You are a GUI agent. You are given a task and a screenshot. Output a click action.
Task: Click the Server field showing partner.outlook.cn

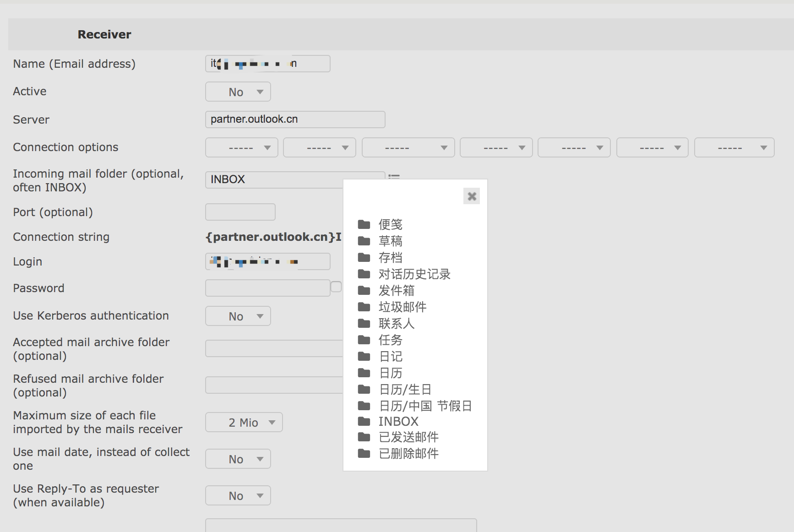click(295, 119)
